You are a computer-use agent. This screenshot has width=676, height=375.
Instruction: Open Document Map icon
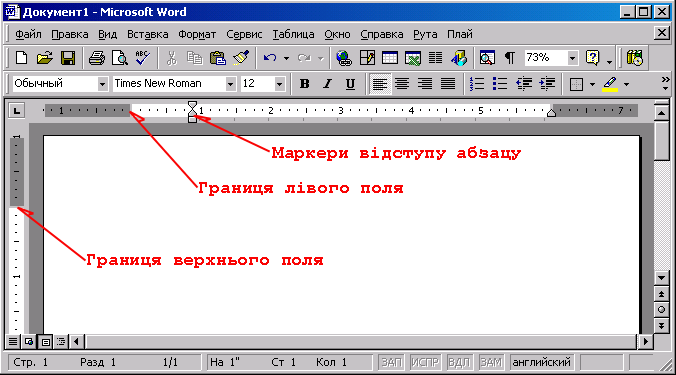[x=487, y=58]
